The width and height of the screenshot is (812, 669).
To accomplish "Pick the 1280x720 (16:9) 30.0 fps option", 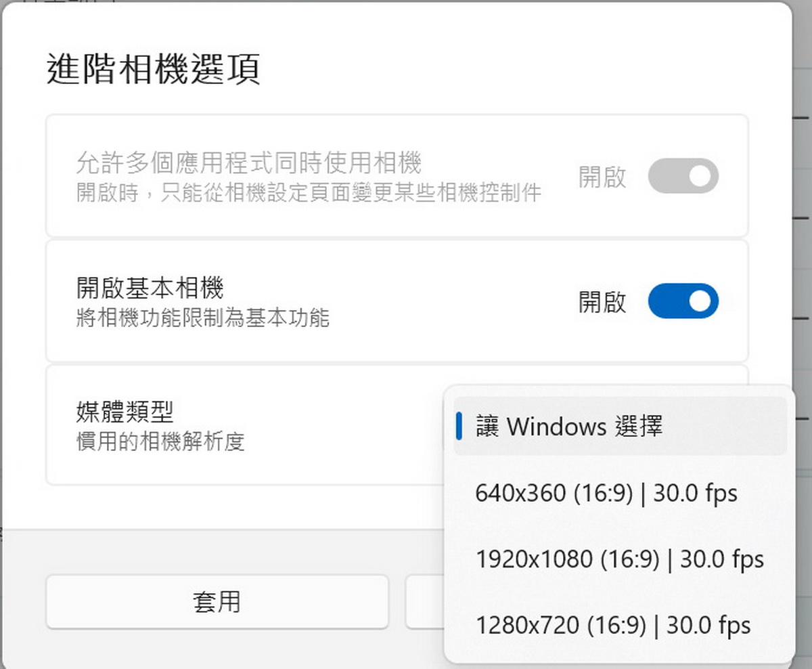I will tap(613, 625).
